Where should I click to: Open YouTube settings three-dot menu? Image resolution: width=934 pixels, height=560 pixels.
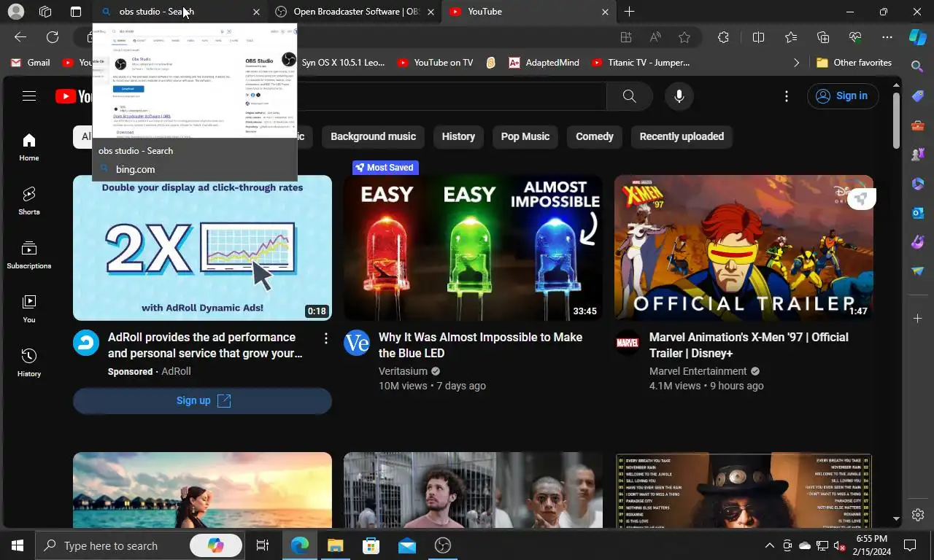click(786, 96)
